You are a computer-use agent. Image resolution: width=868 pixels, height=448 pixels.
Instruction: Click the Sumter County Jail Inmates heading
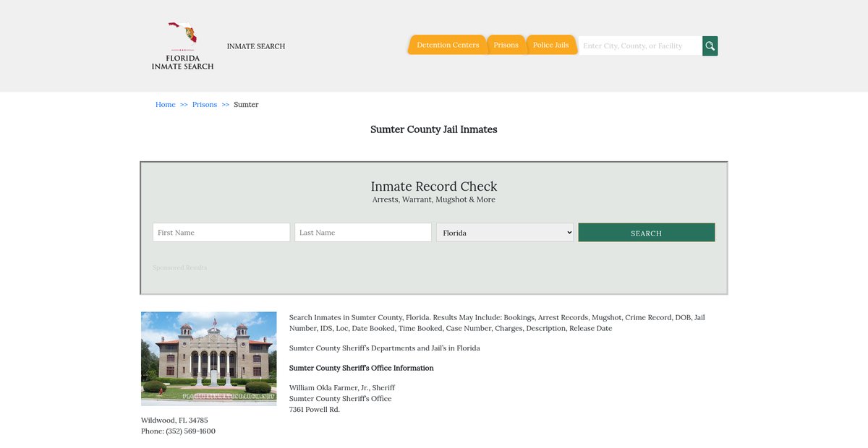[434, 130]
